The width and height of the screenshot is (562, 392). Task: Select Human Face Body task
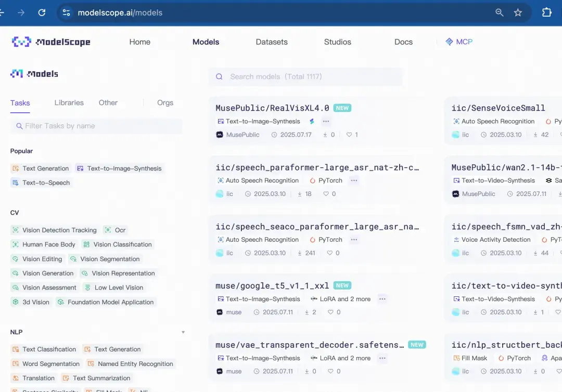pos(44,244)
